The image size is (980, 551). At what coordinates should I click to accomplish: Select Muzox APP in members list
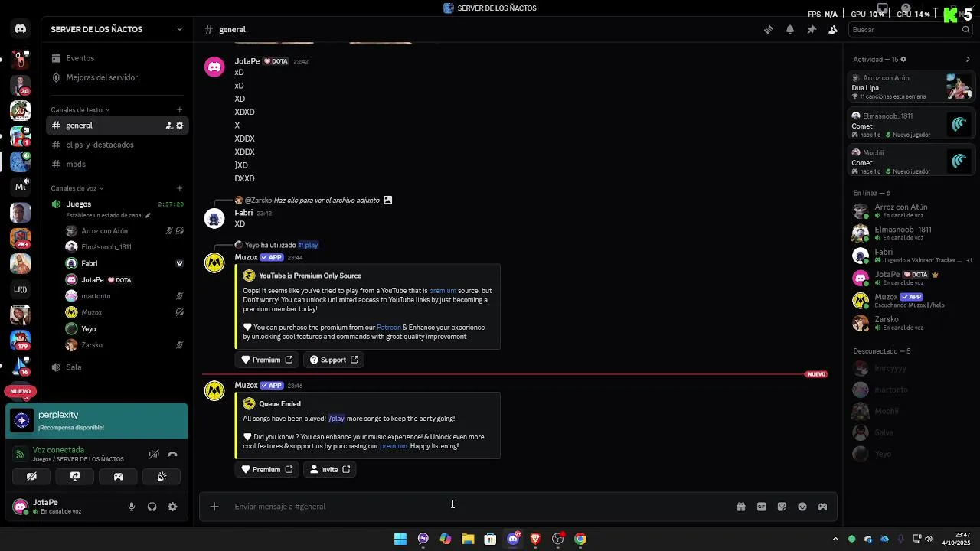click(x=911, y=300)
